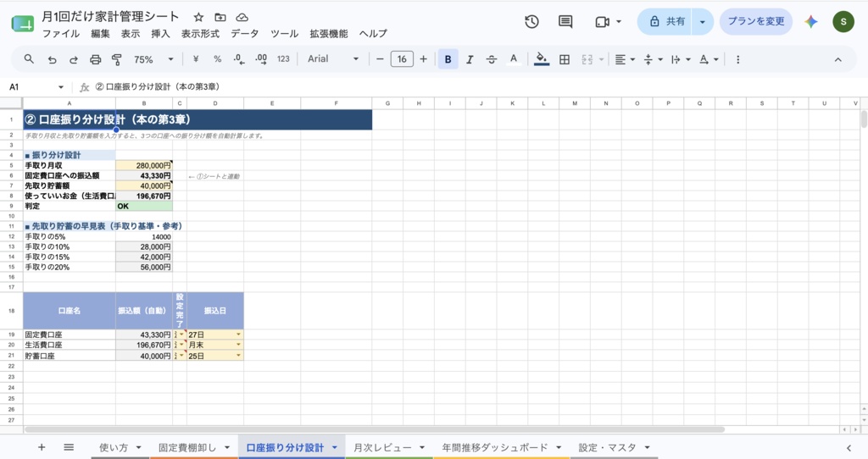Open the 挿入 menu
This screenshot has width=868, height=459.
click(160, 34)
